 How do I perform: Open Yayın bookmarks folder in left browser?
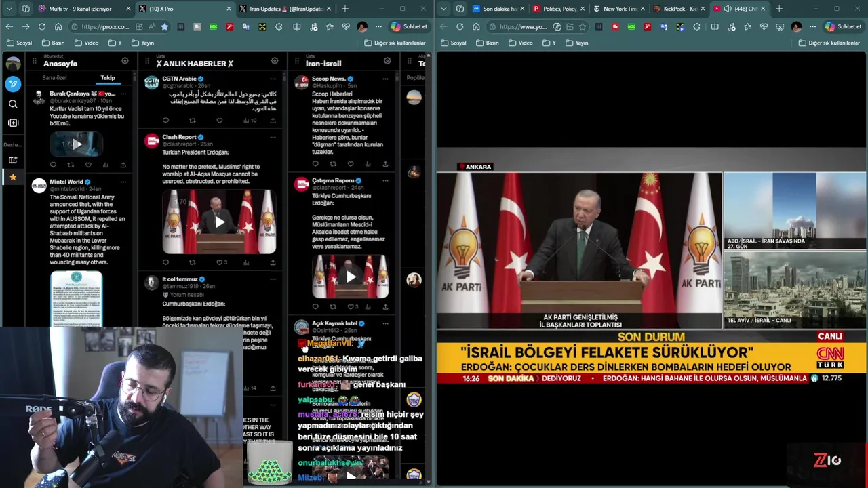(142, 43)
